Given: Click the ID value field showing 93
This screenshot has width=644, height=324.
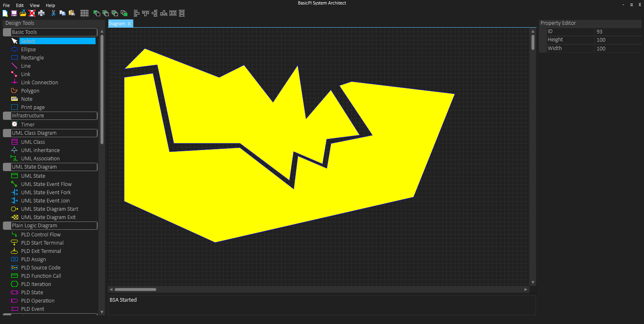Looking at the screenshot, I should tap(618, 31).
